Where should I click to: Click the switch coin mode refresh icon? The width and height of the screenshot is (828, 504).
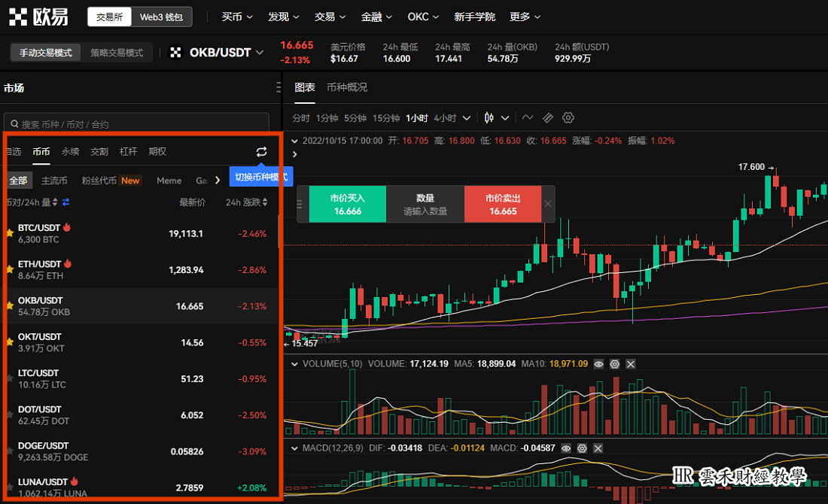point(261,152)
